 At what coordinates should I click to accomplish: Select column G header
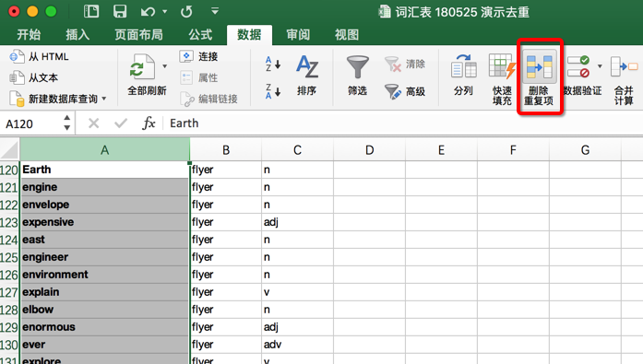click(585, 150)
